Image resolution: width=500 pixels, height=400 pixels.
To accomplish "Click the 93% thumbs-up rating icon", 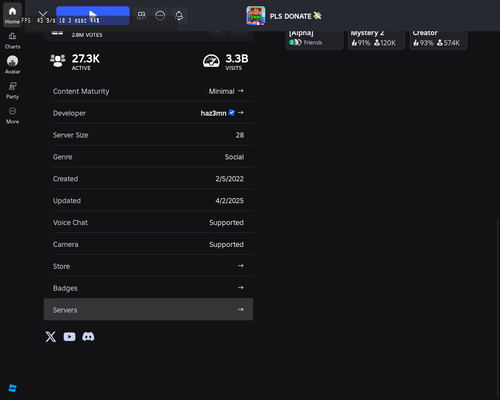I will (x=416, y=43).
